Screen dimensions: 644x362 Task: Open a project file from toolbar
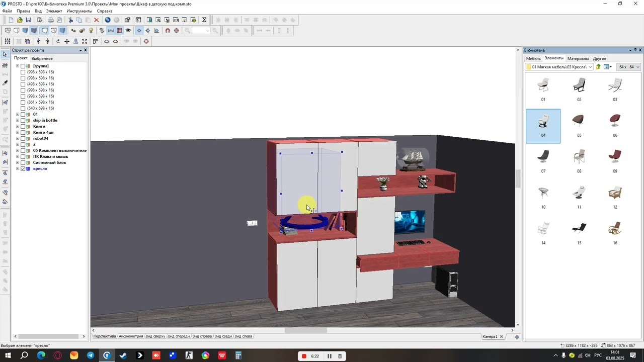point(20,20)
